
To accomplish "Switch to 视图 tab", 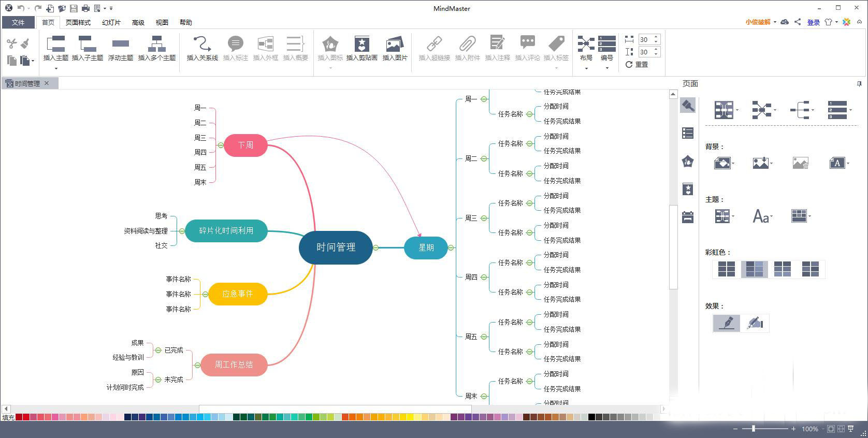I will click(162, 22).
